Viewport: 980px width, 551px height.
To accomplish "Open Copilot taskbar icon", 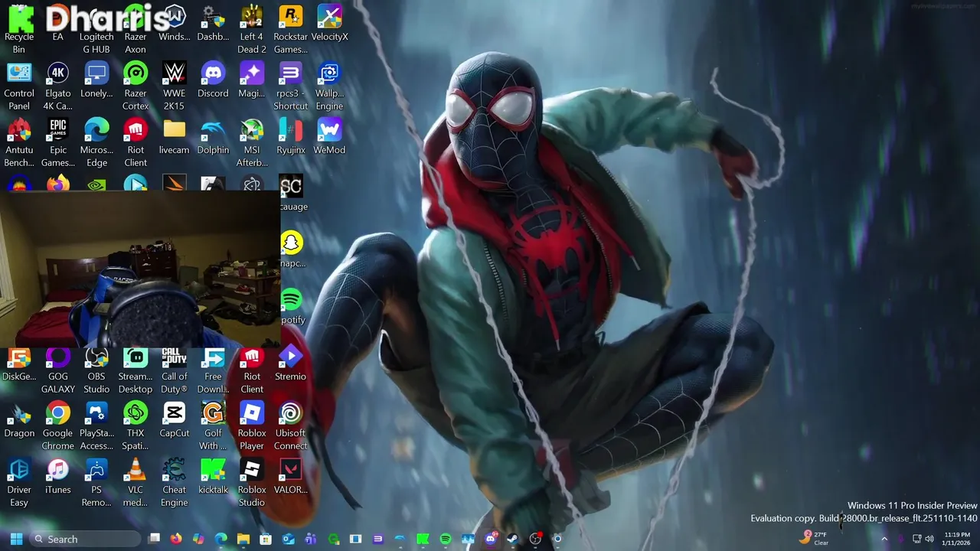I will [x=198, y=539].
